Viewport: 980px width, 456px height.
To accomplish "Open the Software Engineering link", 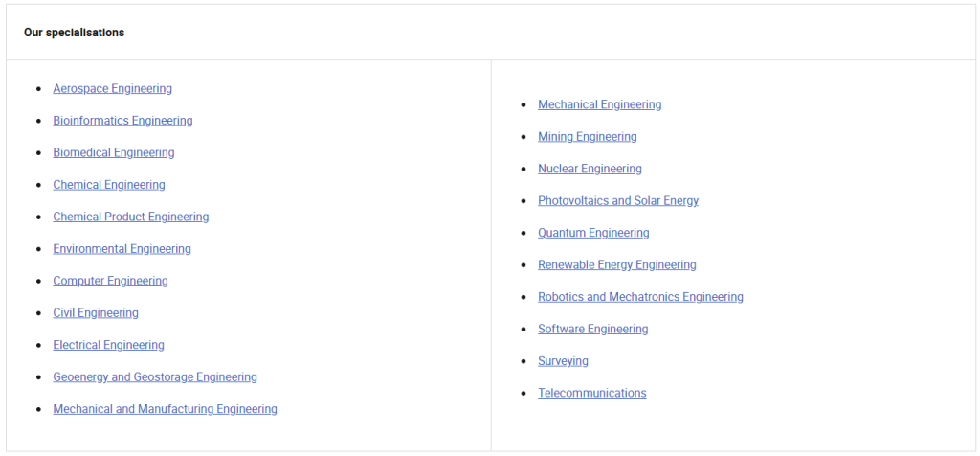I will pyautogui.click(x=592, y=330).
